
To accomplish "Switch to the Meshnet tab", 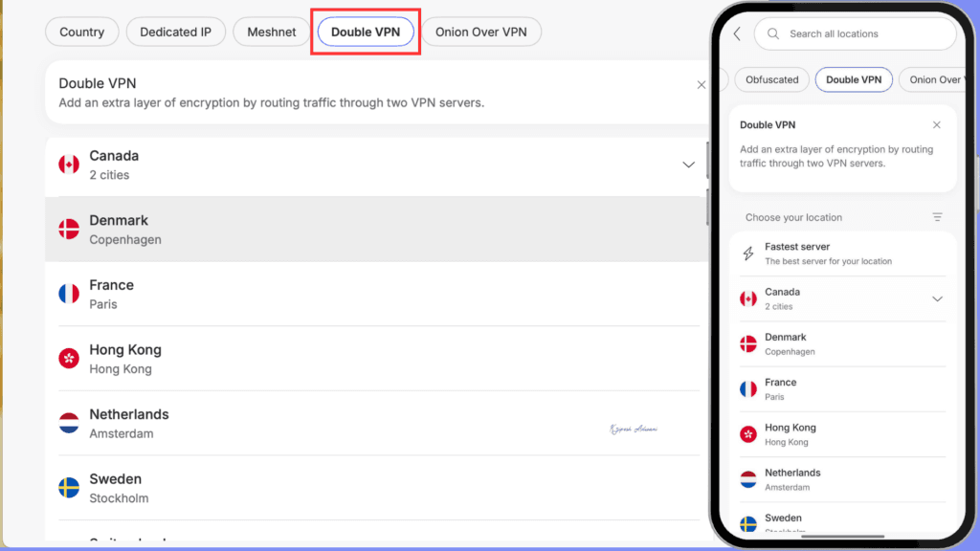I will pos(271,32).
